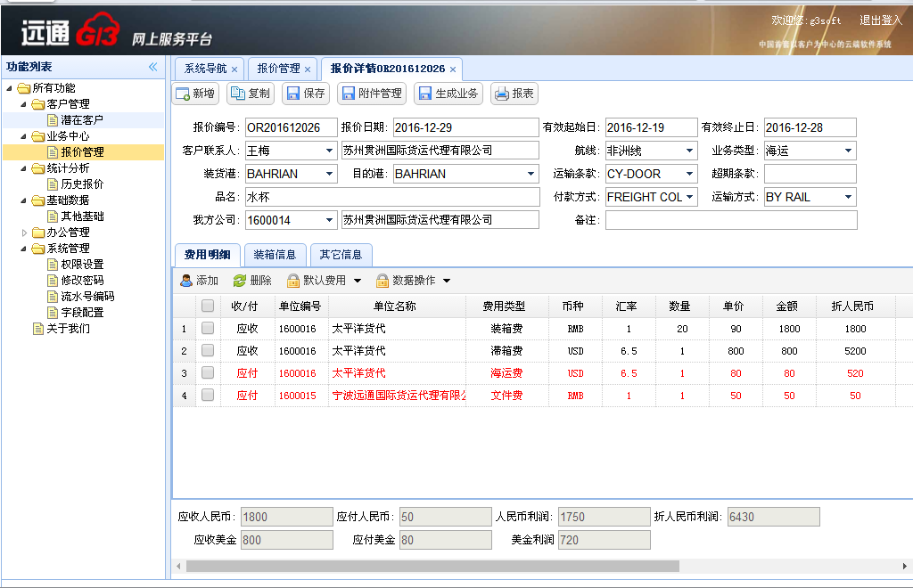
Task: Open 其他基础 in the function tree
Action: coord(82,216)
